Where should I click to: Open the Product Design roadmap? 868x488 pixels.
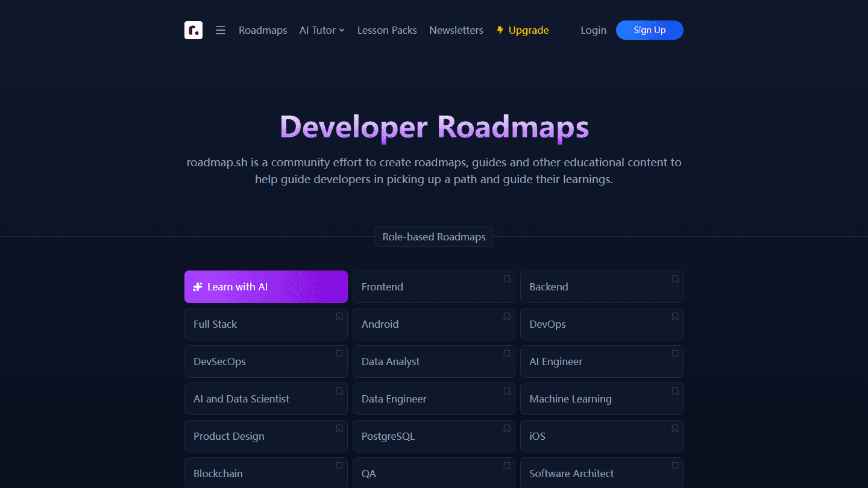pyautogui.click(x=266, y=436)
